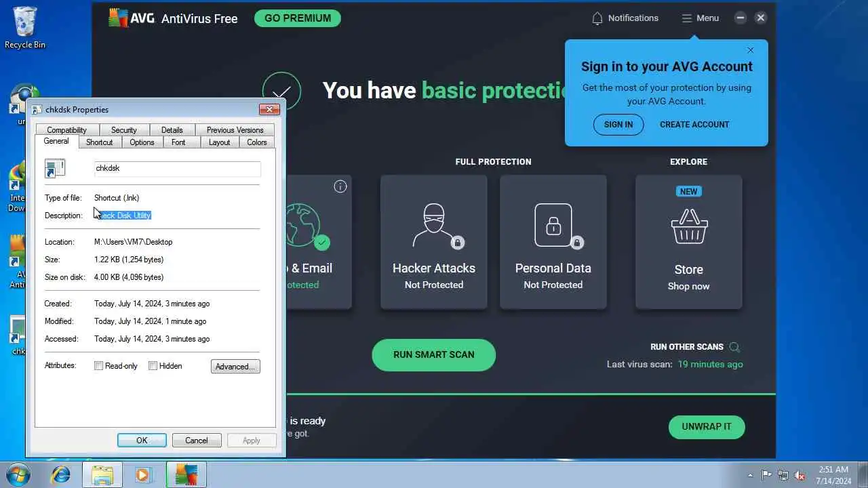The image size is (868, 488).
Task: Click the chkdsk name input field
Action: pos(178,168)
